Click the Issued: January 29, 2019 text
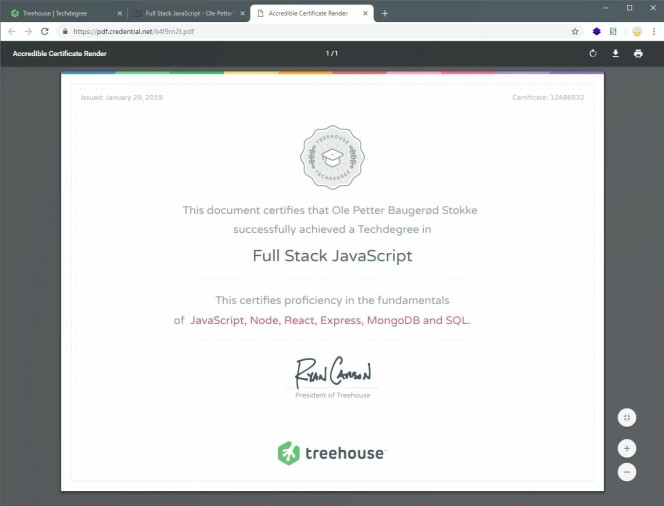664x506 pixels. pos(122,97)
